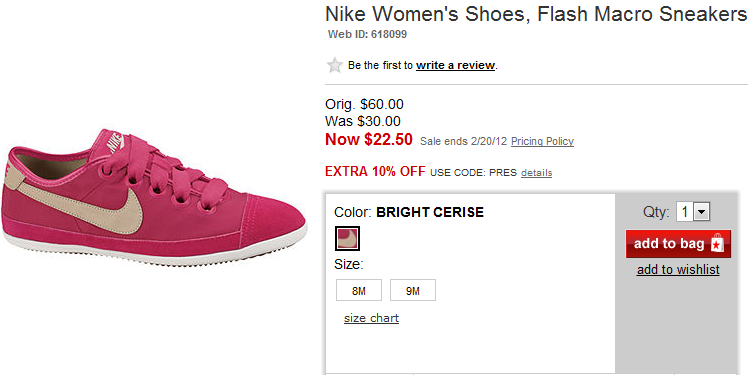Click the shopping bag star icon
Screen dimensions: 753x375
717,244
